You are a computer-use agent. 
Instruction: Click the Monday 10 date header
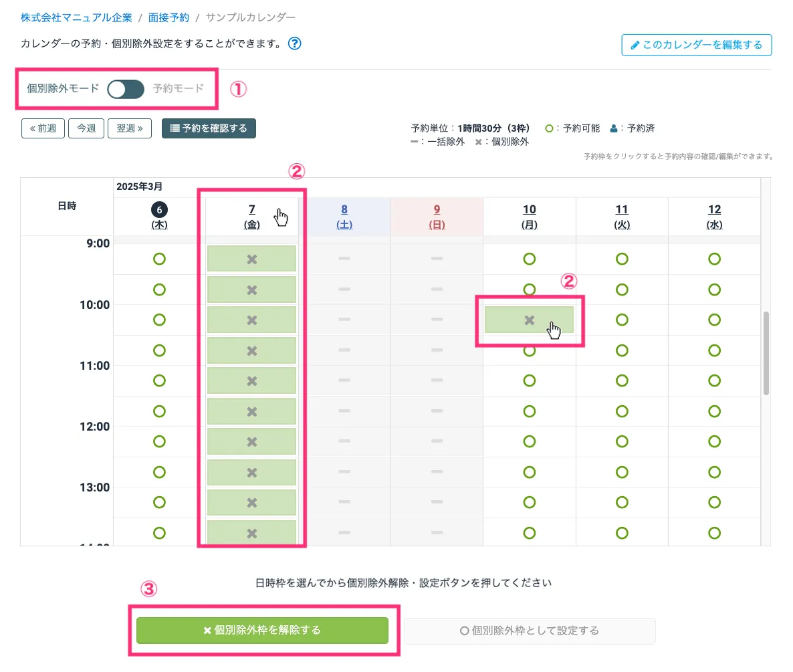[x=529, y=216]
